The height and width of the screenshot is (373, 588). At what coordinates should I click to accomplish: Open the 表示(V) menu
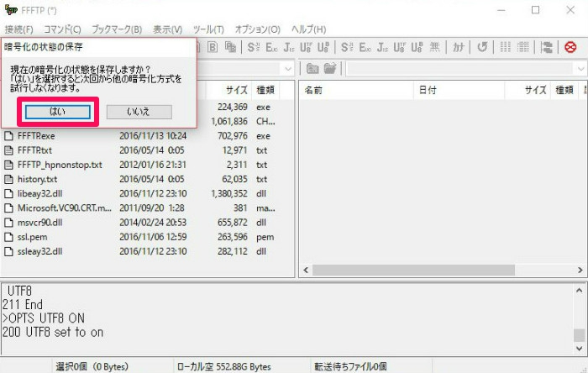pos(168,29)
